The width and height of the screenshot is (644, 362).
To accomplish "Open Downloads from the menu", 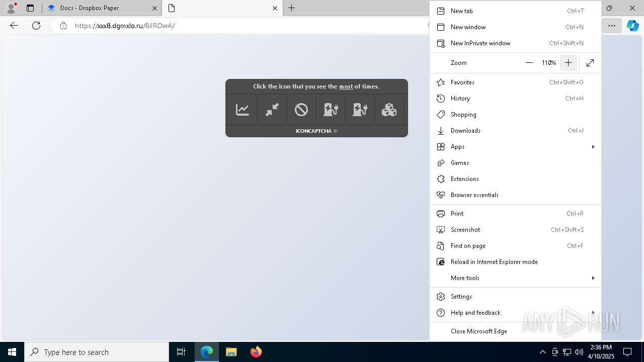I will coord(516,131).
